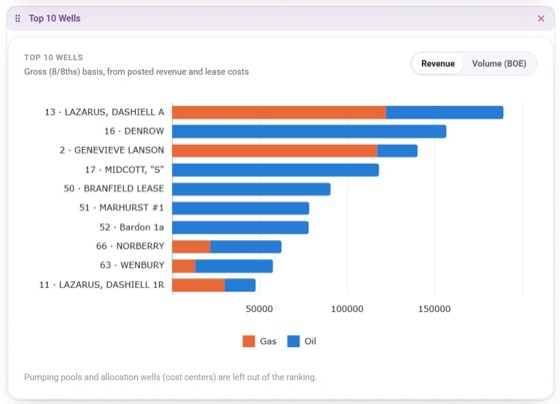The width and height of the screenshot is (560, 404).
Task: Close the Top 10 Wells panel
Action: click(x=541, y=19)
